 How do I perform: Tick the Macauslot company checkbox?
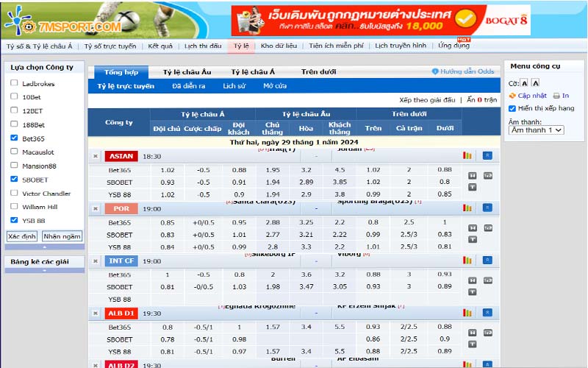[x=14, y=152]
